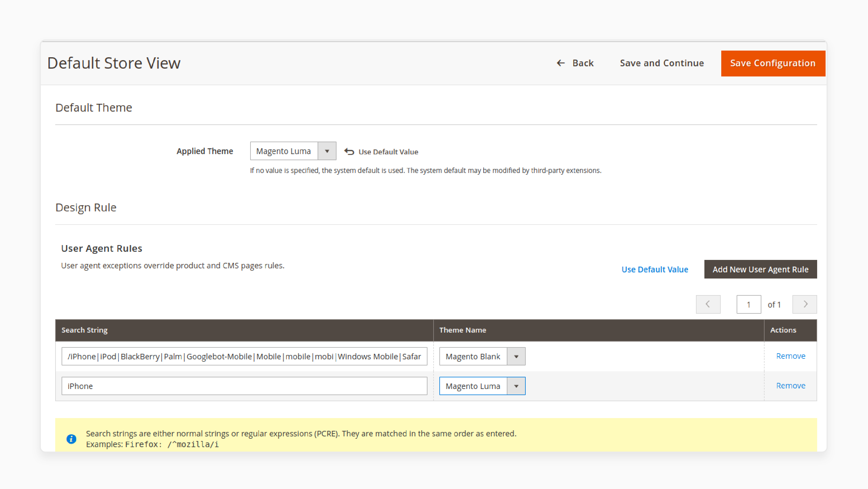Click the page number input field

pos(749,304)
